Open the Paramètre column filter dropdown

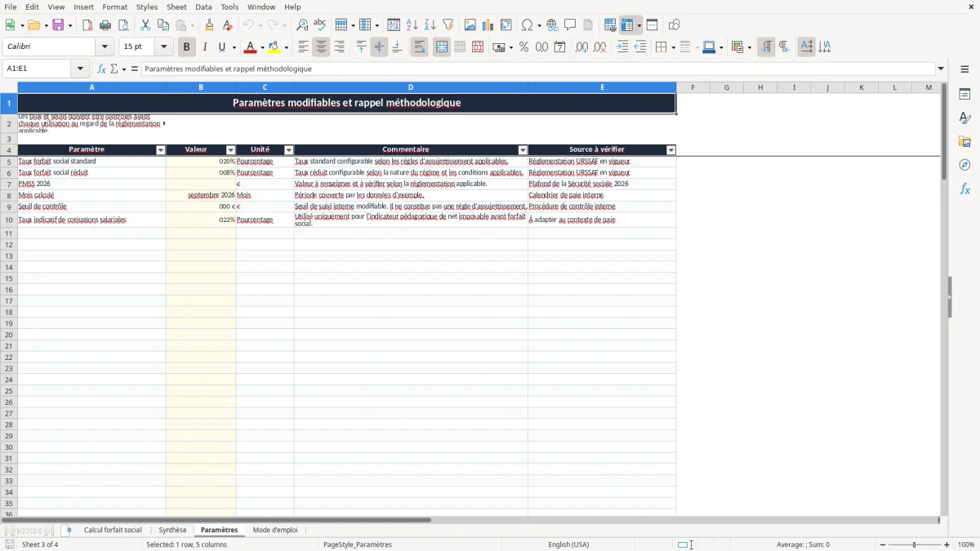click(161, 150)
